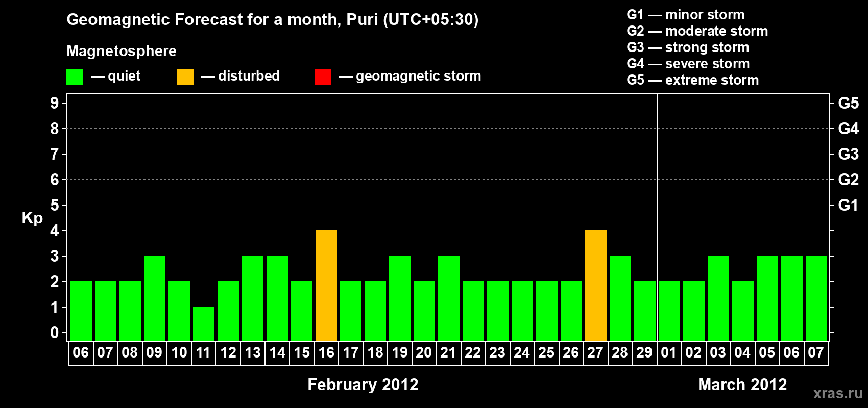Click the G5 extreme storm legend line

(693, 80)
